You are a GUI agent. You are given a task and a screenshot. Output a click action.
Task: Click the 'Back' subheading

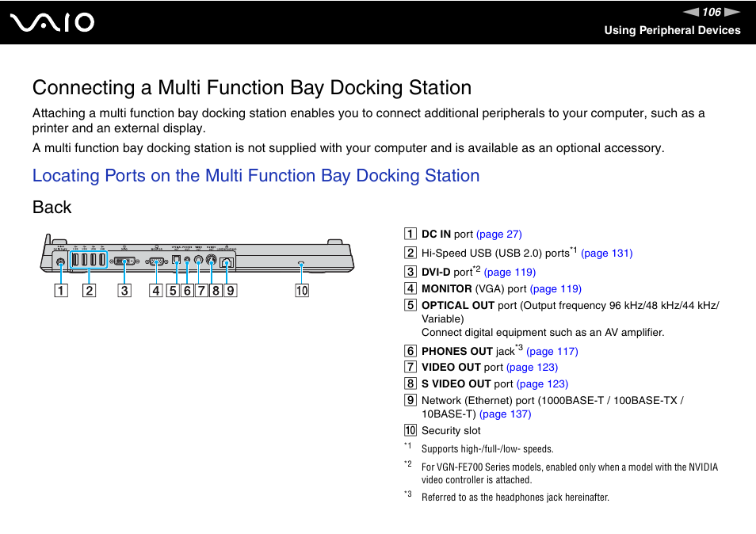click(x=52, y=208)
